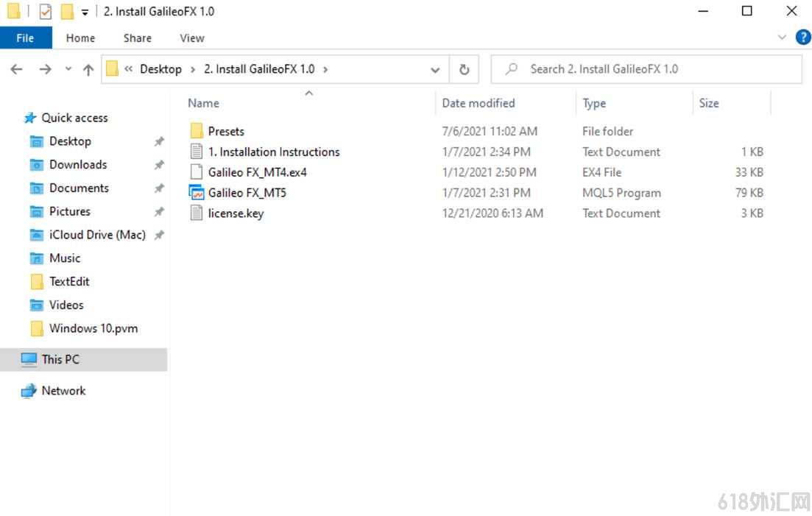Select Quick access in navigation pane
Screen dimensions: 812x516
click(74, 118)
